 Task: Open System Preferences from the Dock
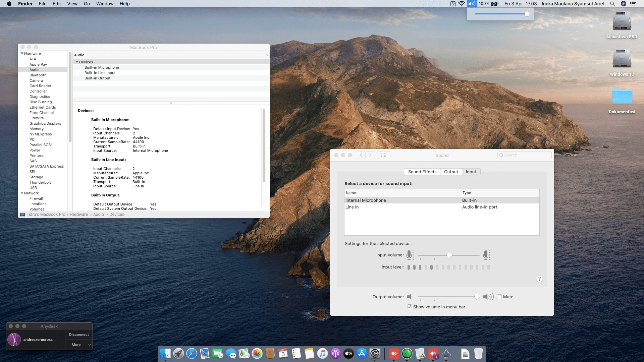click(375, 353)
